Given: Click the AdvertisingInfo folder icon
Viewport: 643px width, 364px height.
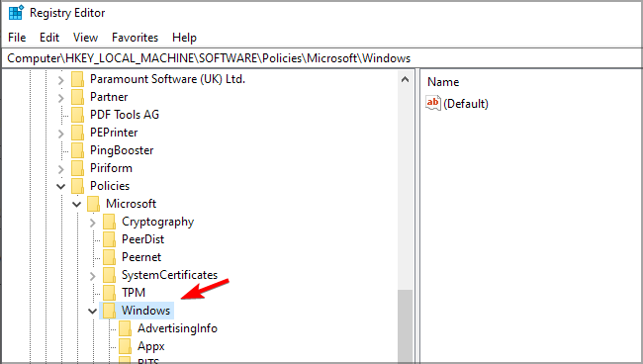Looking at the screenshot, I should click(x=125, y=328).
